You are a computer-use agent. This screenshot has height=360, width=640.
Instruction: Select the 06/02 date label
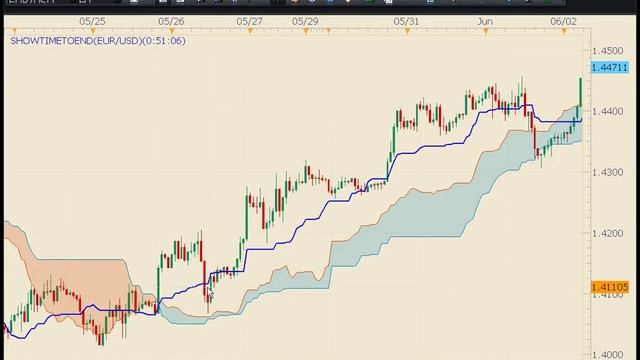tap(563, 21)
